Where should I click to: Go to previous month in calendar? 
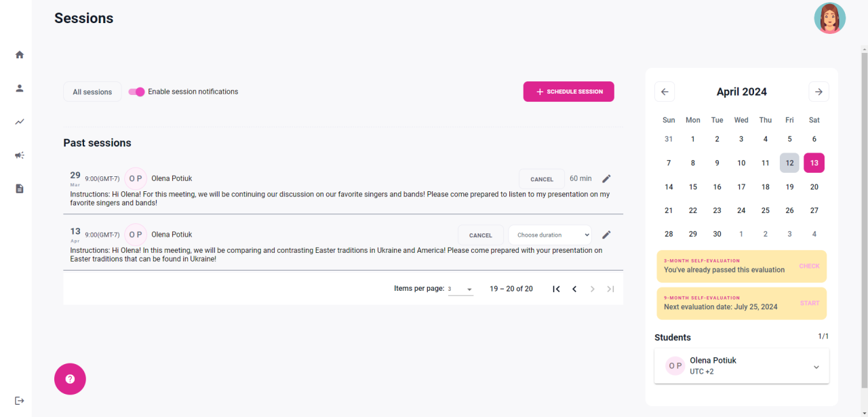[x=665, y=92]
